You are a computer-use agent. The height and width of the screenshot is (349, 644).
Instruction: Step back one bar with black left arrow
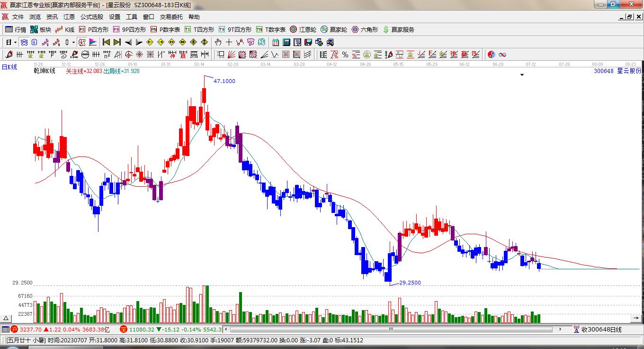(x=128, y=42)
